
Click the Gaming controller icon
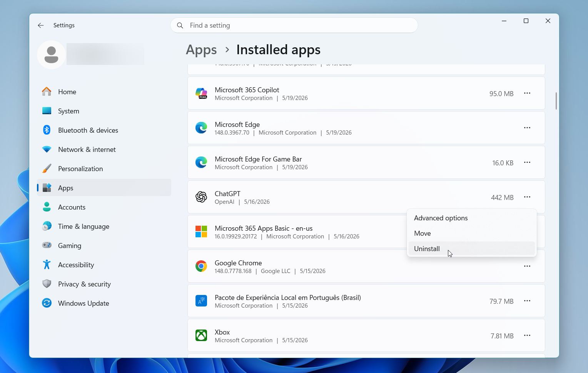[x=47, y=245]
